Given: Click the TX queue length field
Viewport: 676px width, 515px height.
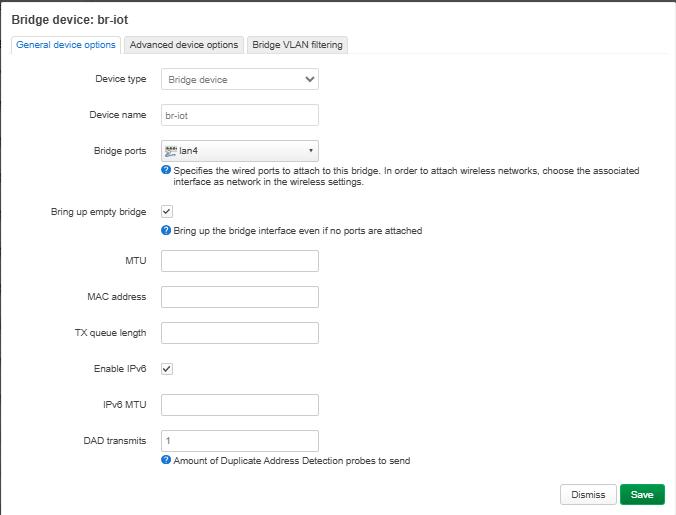Looking at the screenshot, I should (x=240, y=333).
